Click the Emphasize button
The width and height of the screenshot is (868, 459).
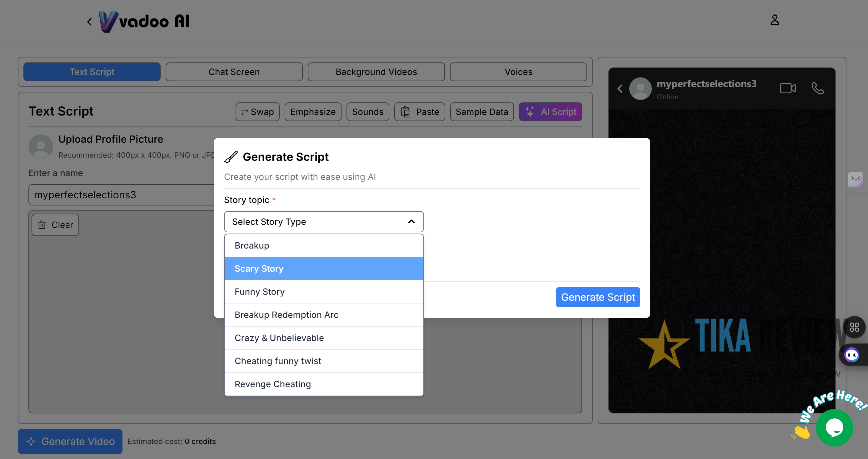(313, 112)
